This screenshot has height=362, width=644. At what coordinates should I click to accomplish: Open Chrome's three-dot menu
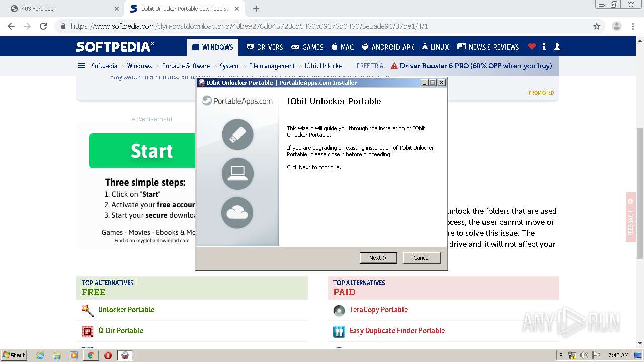(x=633, y=26)
